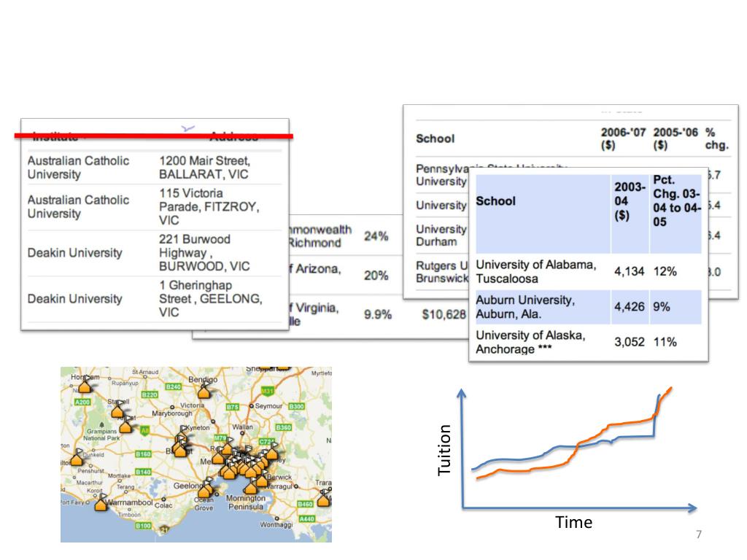Select the M31 highway shield on map
The image size is (747, 560).
coord(268,391)
